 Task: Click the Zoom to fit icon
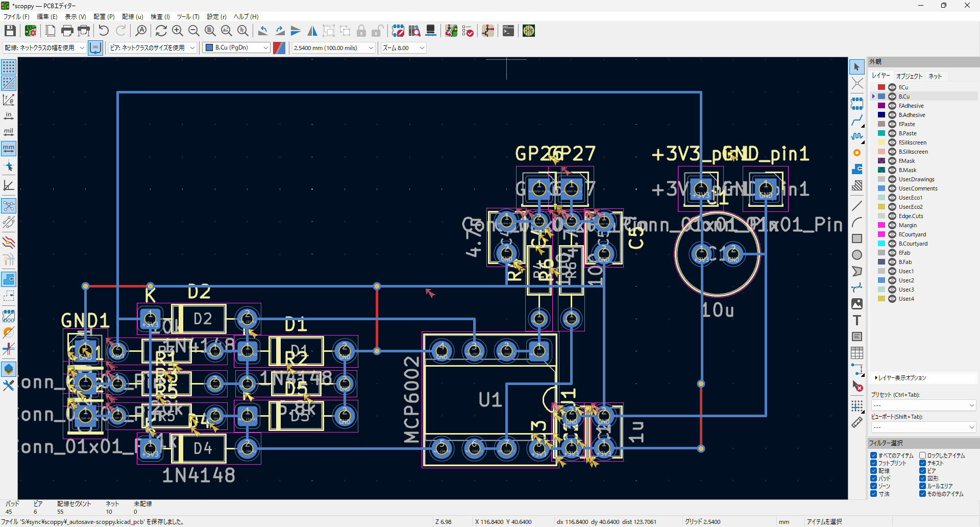210,31
